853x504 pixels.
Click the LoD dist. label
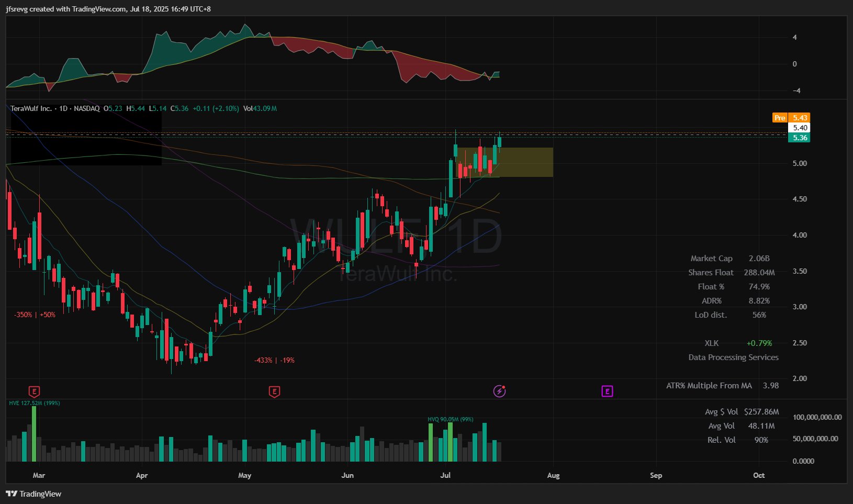pyautogui.click(x=711, y=315)
